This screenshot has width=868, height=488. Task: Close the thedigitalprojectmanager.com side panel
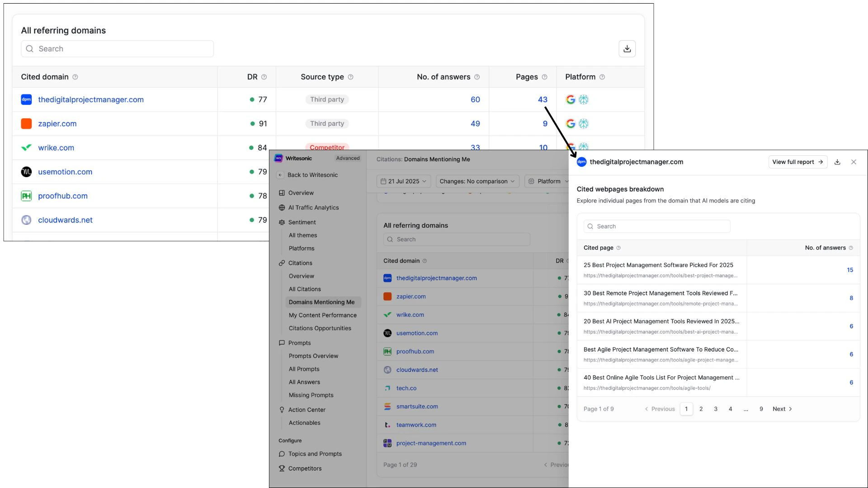tap(854, 162)
